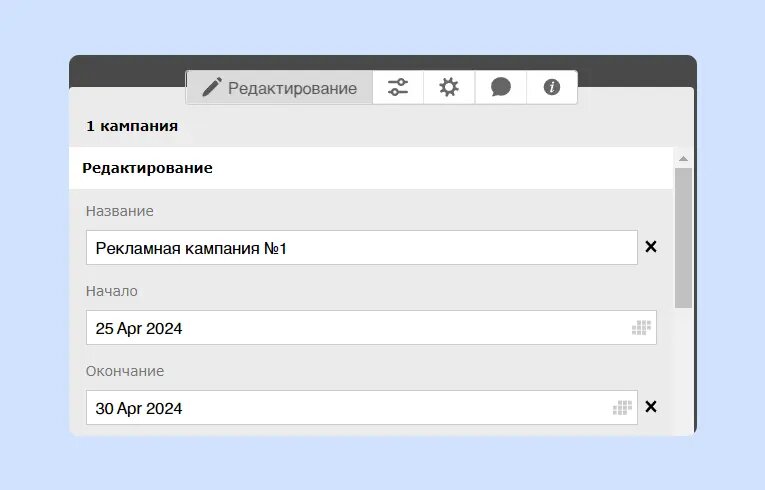This screenshot has height=490, width=765.
Task: Click the vertical scrollbar thumb
Action: (684, 237)
